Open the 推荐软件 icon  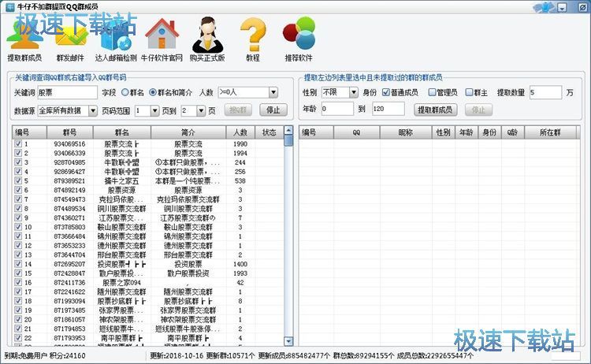299,39
